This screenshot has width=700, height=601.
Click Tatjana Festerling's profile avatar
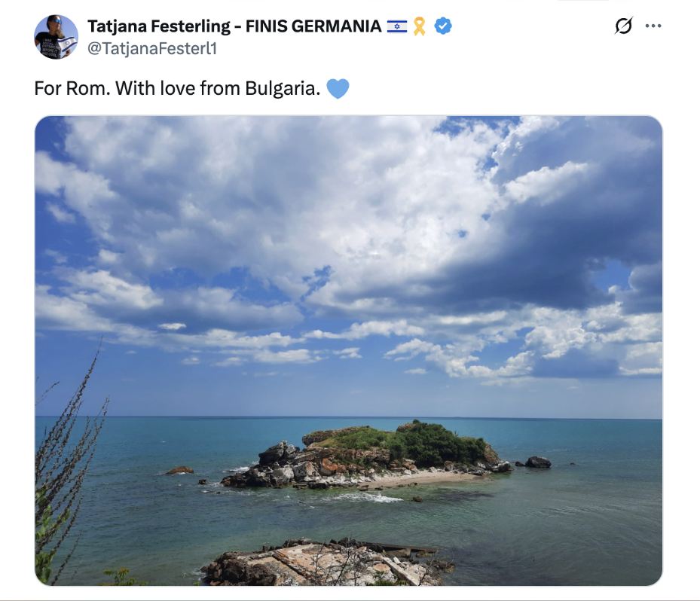[x=57, y=37]
